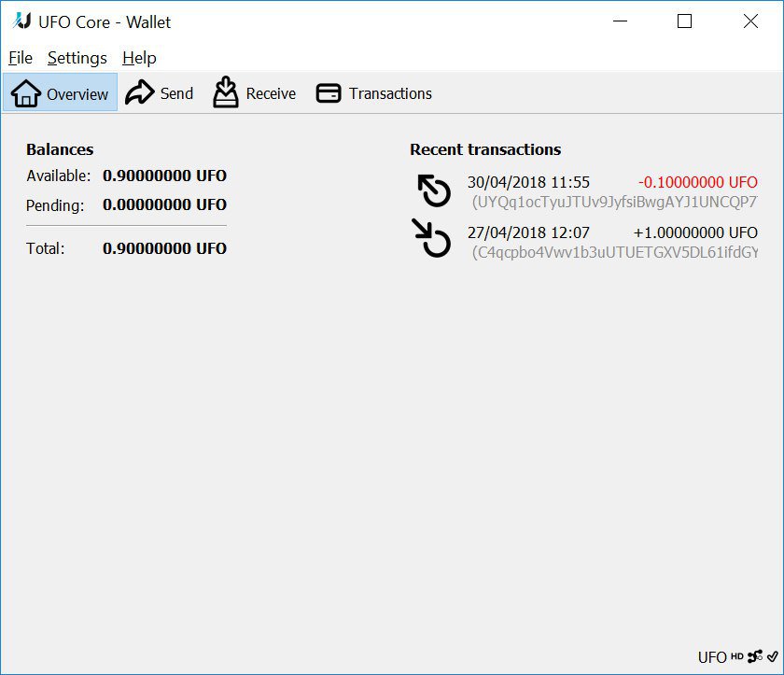Click the "Available:" label
The width and height of the screenshot is (784, 675).
click(59, 176)
